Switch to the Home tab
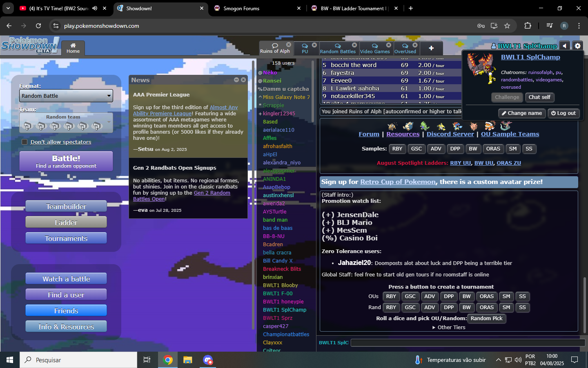The image size is (588, 368). 73,48
